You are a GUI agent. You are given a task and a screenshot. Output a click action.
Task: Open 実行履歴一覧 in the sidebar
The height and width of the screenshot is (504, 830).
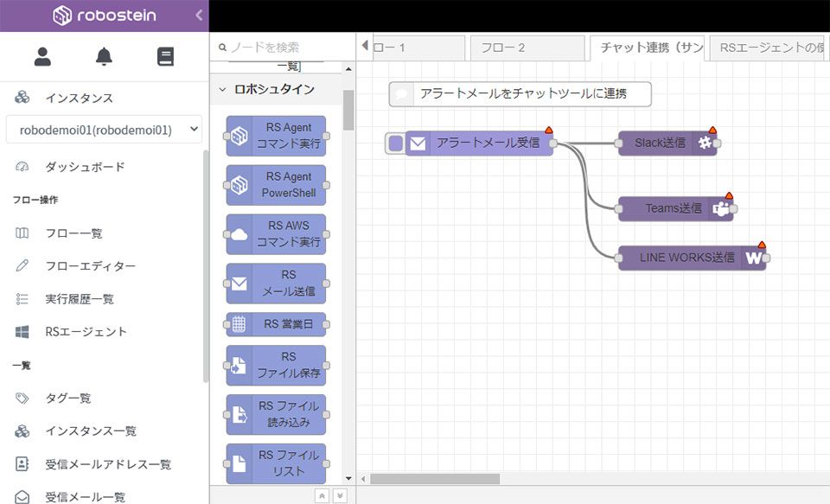[80, 299]
